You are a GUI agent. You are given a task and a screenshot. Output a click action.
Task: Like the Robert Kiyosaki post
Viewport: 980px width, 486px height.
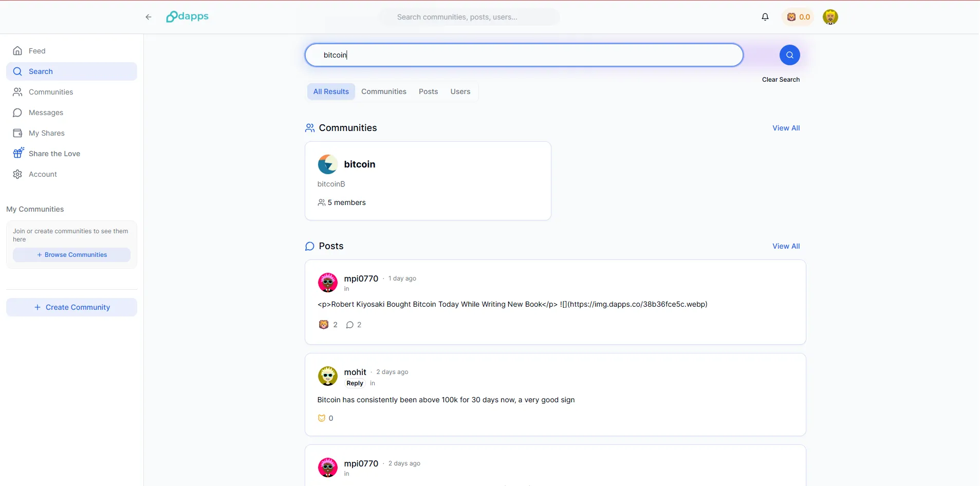click(328, 325)
